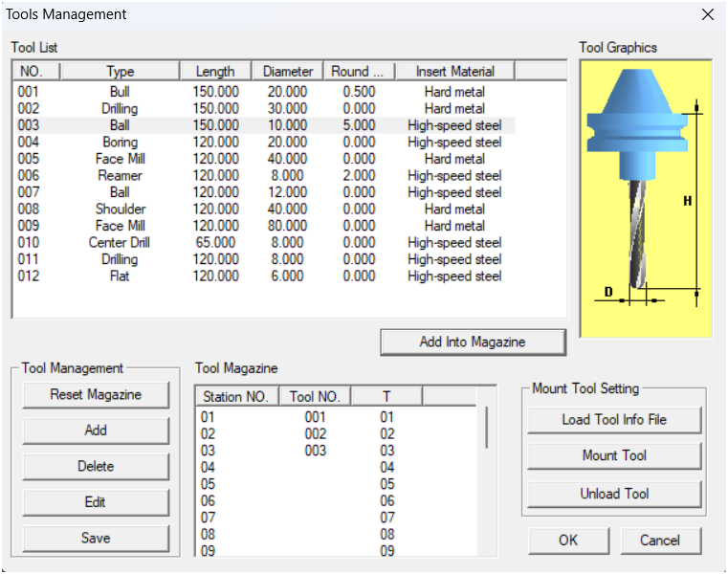
Task: Click the Unload Tool button
Action: (x=614, y=494)
